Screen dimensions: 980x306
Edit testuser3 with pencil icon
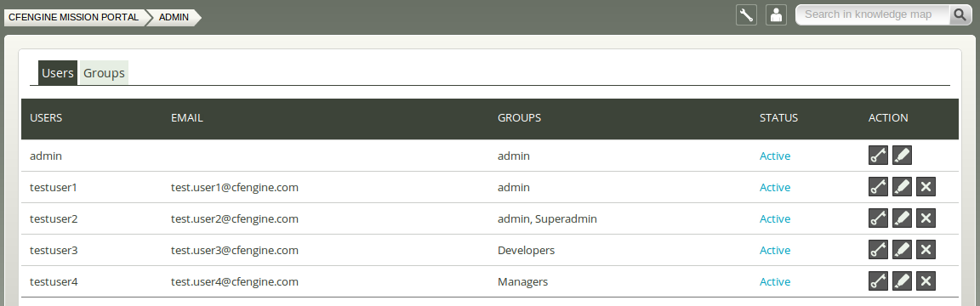(x=902, y=250)
